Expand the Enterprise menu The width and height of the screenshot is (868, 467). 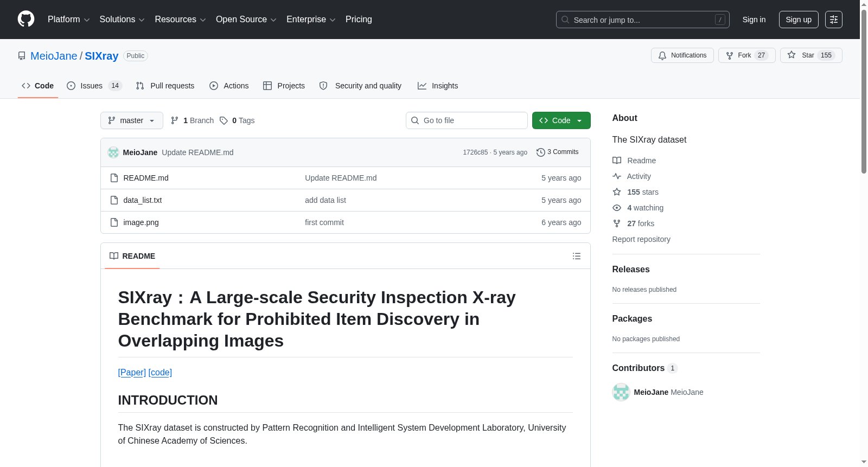pos(311,20)
